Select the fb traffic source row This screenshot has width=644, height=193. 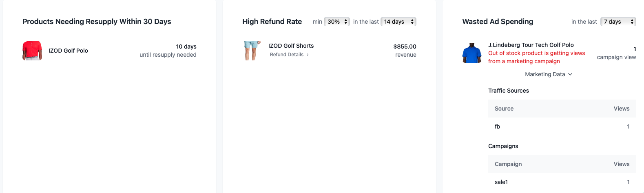[x=562, y=126]
